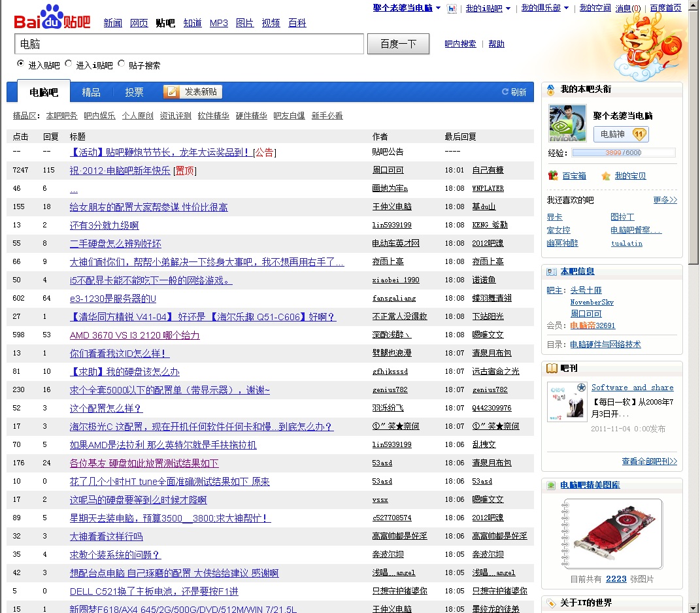Open the 消息(0) messages link

[627, 8]
